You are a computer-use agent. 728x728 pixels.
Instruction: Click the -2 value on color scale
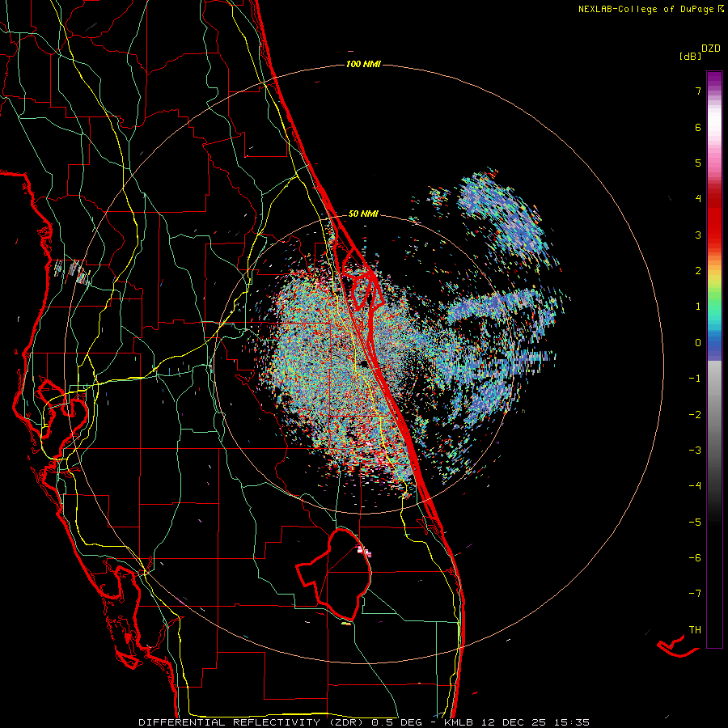click(x=695, y=415)
